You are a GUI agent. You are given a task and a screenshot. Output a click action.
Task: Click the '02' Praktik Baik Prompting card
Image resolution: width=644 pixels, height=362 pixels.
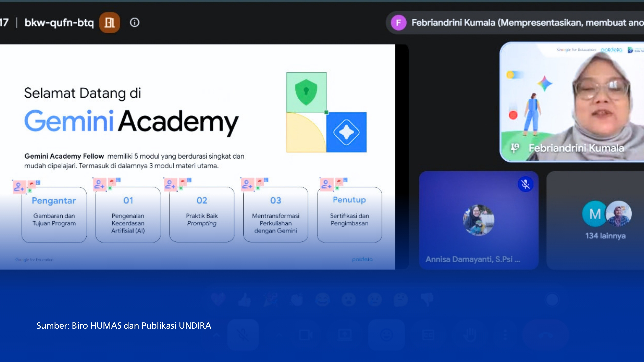click(202, 215)
